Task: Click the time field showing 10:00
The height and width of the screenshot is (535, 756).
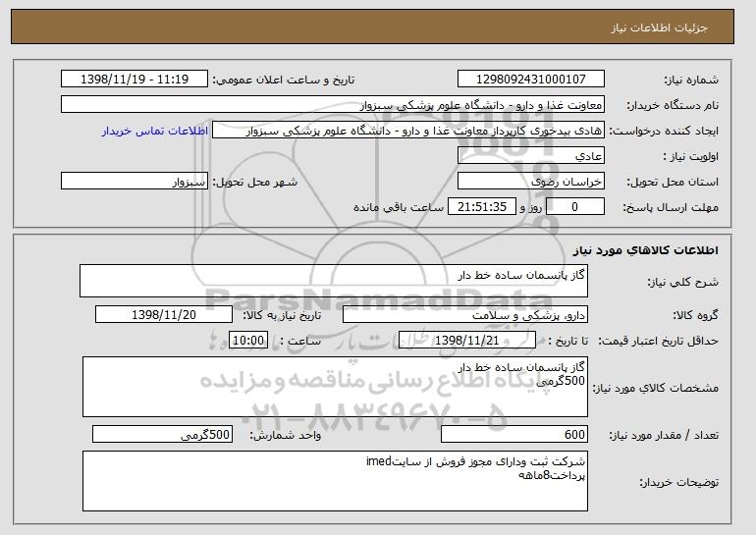Action: point(248,341)
